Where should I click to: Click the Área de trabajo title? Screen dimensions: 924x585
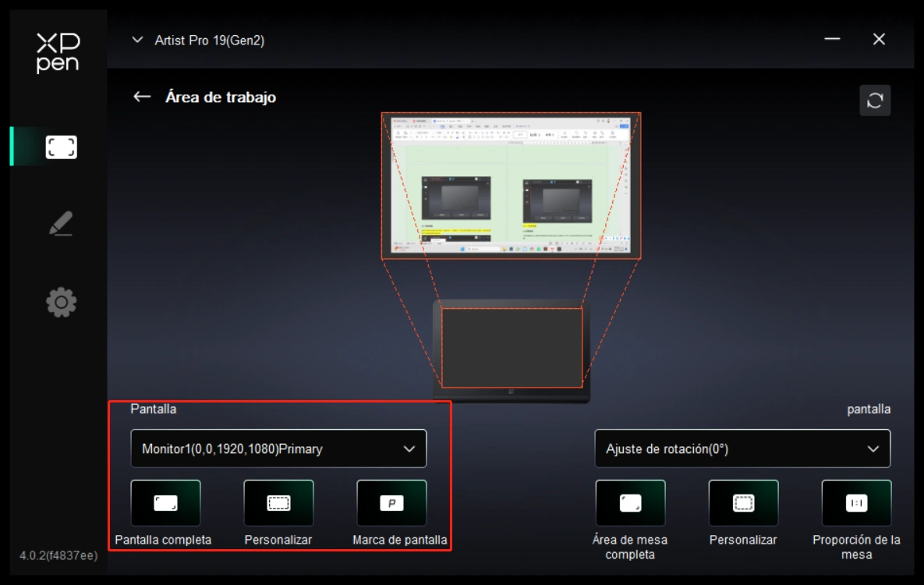click(221, 97)
